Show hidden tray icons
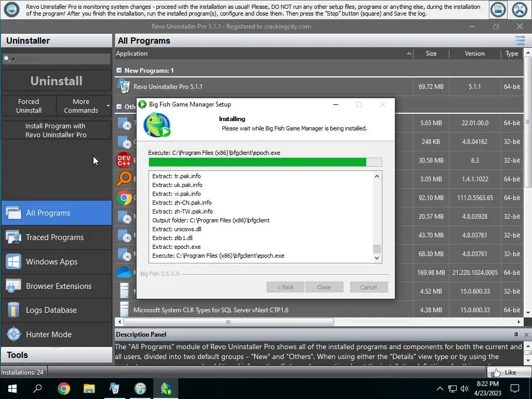 (x=440, y=389)
